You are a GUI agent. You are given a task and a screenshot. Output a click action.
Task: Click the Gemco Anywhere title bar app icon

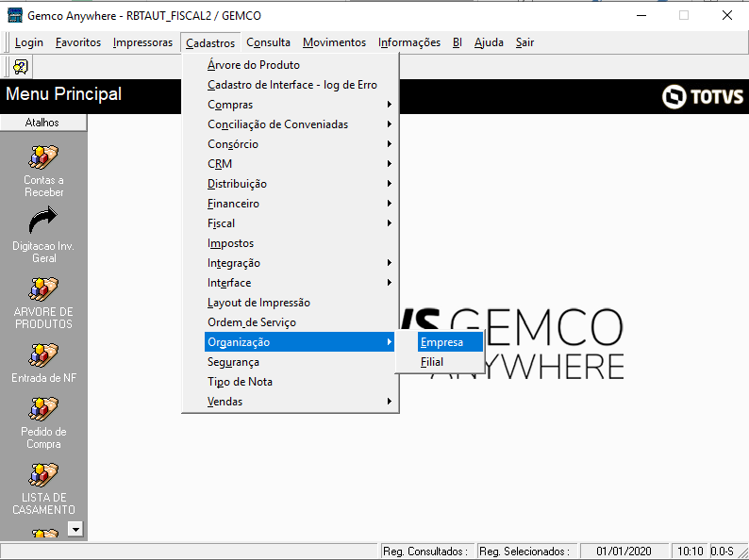(x=15, y=15)
